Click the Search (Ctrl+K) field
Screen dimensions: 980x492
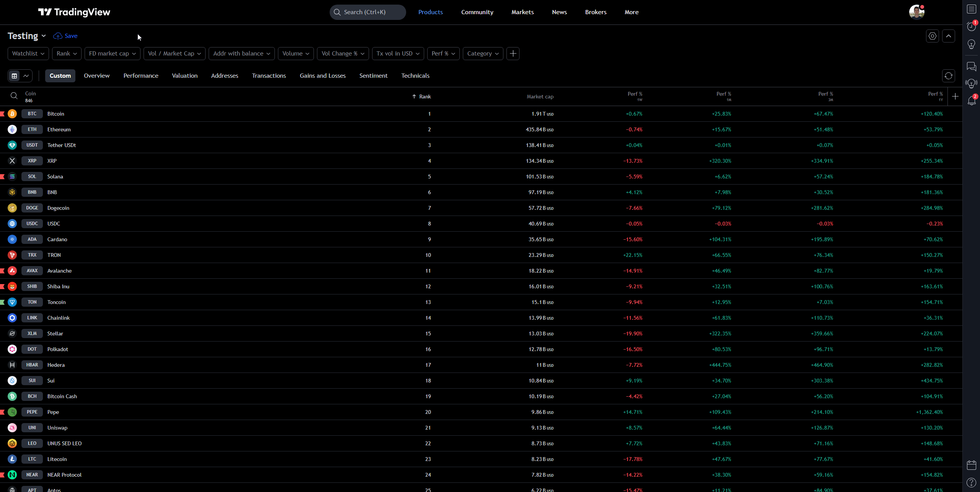pos(367,12)
